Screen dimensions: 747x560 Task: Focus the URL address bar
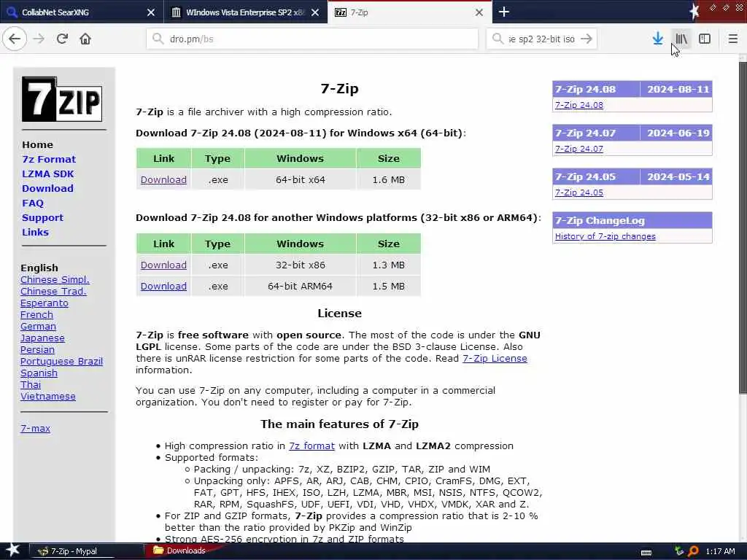pos(312,39)
